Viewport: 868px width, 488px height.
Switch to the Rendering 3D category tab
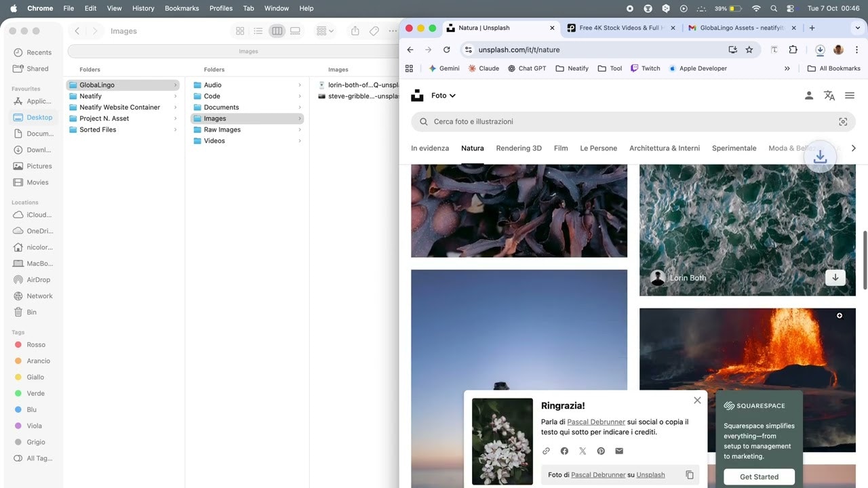518,148
